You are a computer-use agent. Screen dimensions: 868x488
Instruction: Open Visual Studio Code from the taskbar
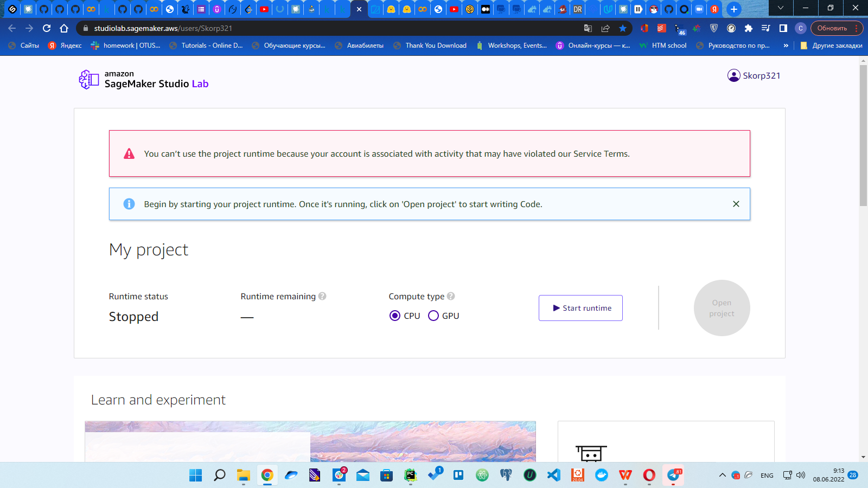[553, 475]
